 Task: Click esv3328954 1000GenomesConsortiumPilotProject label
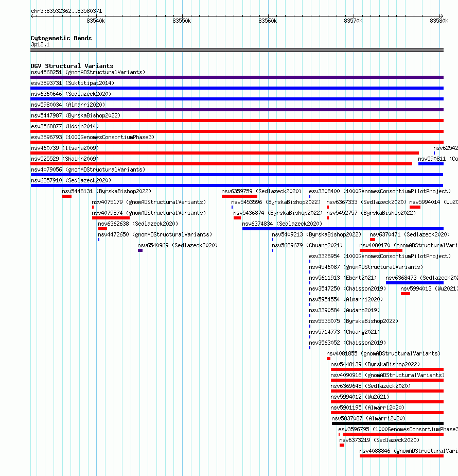click(x=380, y=256)
